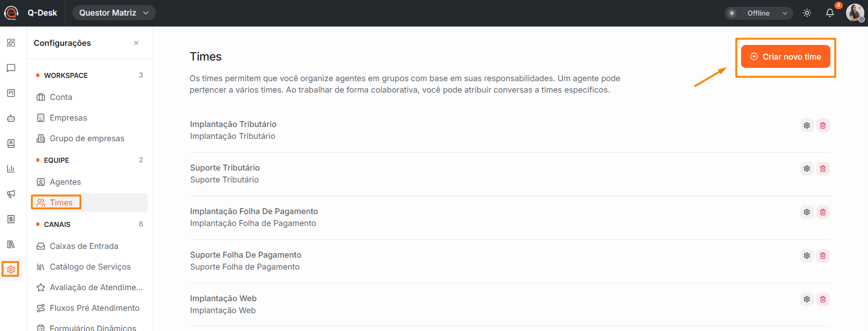This screenshot has height=331, width=868.
Task: Open the megaphone campaigns sidebar icon
Action: point(11,194)
